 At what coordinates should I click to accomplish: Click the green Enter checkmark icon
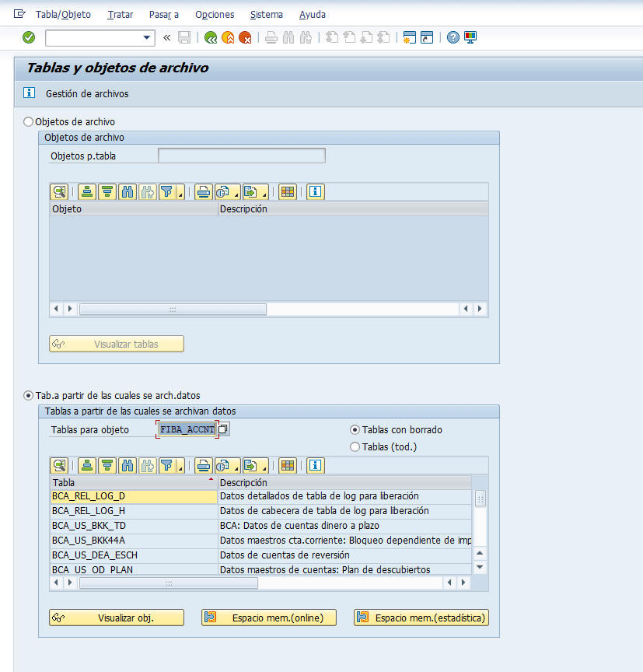point(29,37)
